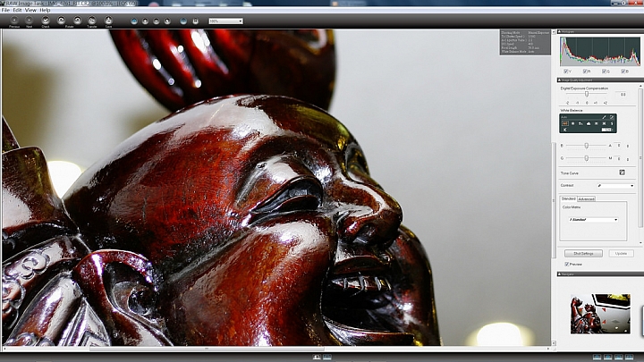
Task: Select Tungsten white balance bulb icon
Action: coord(597,123)
